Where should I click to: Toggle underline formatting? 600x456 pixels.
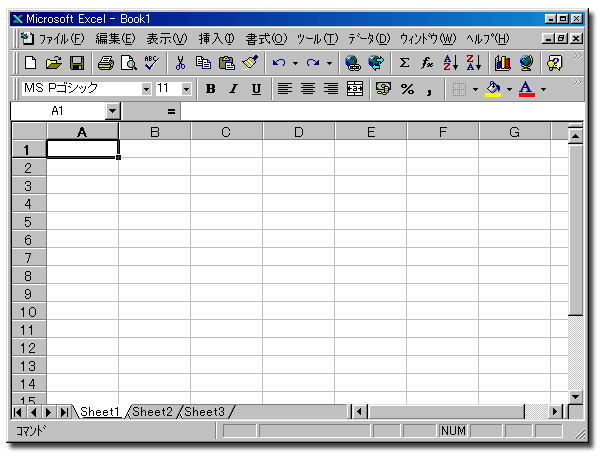(256, 89)
